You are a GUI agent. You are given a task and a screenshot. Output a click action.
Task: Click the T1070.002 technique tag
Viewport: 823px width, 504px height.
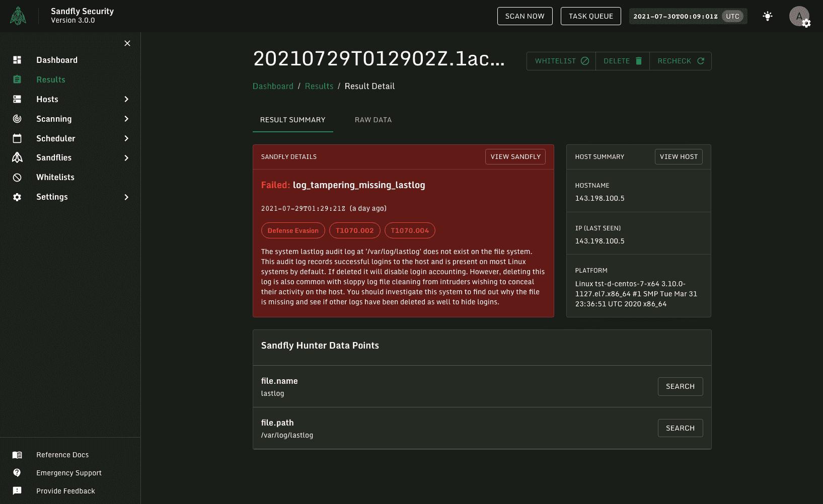click(355, 230)
